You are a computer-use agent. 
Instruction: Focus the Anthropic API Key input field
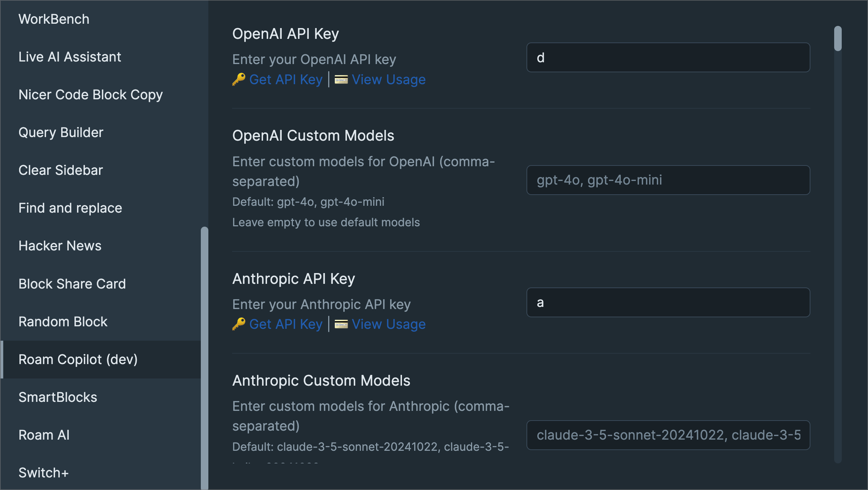coord(668,302)
